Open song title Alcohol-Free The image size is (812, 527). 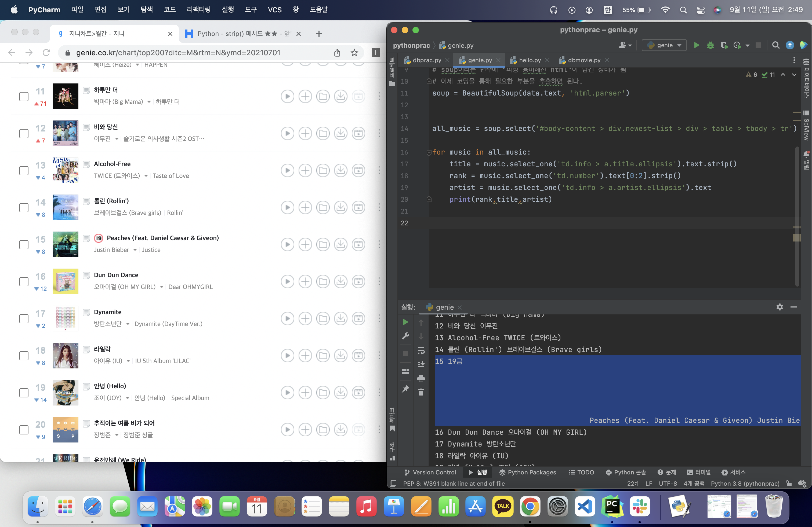(x=112, y=164)
